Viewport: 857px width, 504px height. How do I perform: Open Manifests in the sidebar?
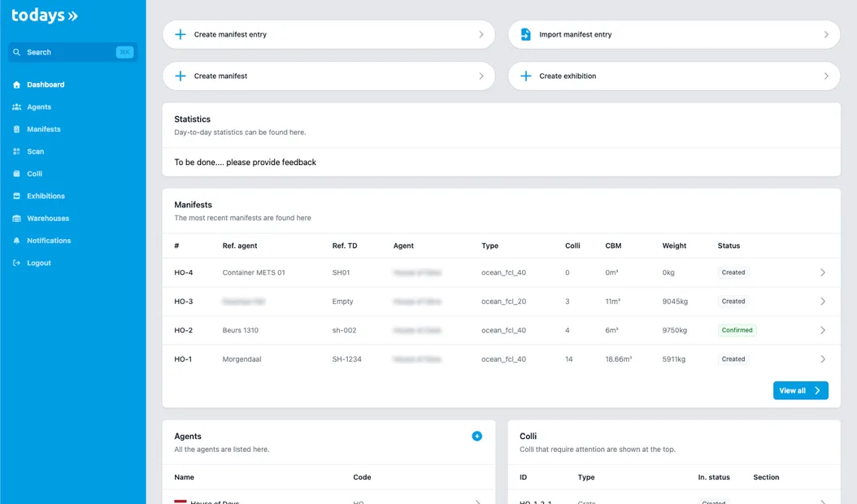pos(44,129)
